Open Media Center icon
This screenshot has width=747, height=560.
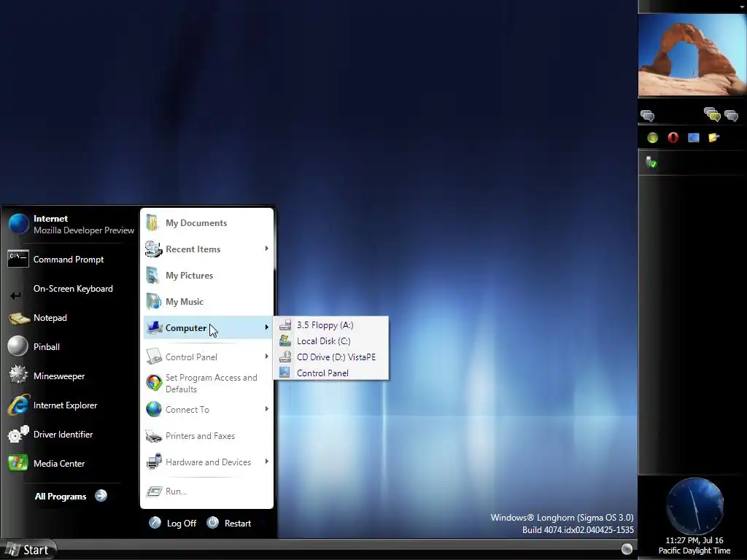(18, 463)
